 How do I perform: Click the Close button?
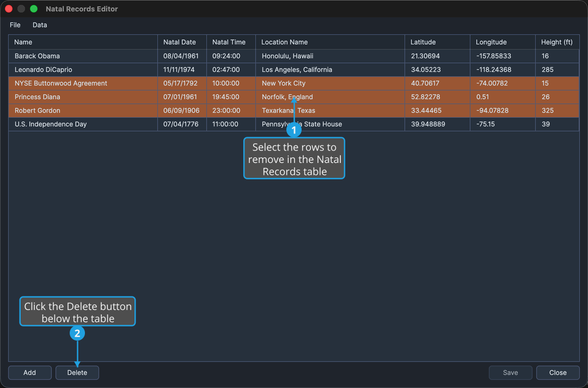(558, 373)
